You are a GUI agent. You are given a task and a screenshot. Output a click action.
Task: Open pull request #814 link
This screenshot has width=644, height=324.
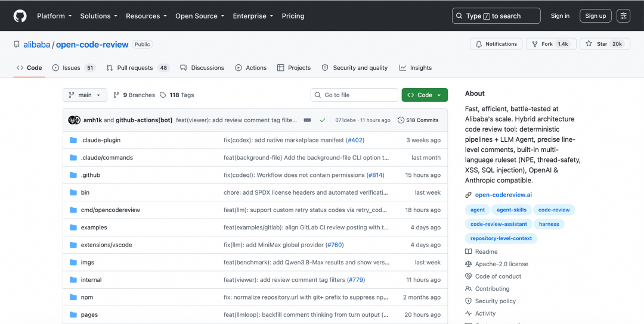[376, 175]
